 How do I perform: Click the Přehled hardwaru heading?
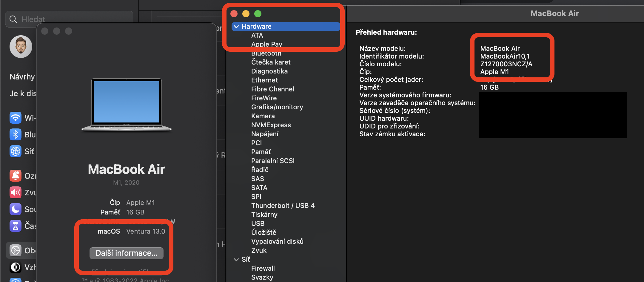coord(386,32)
